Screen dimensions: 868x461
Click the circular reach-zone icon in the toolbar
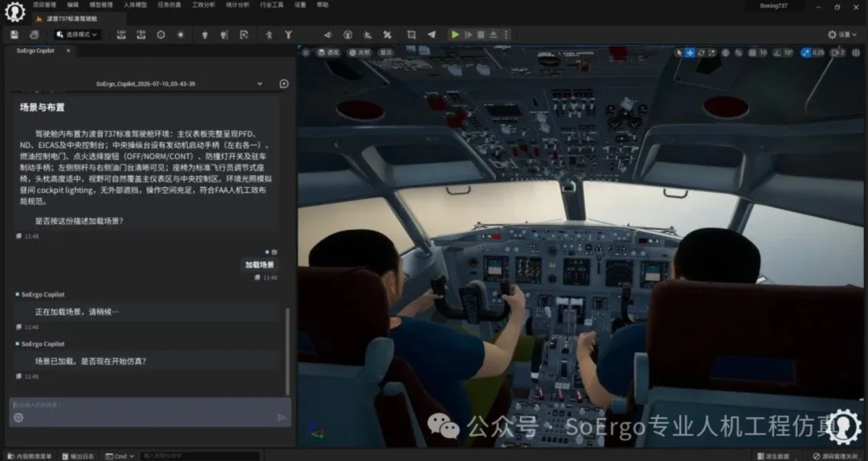(348, 35)
